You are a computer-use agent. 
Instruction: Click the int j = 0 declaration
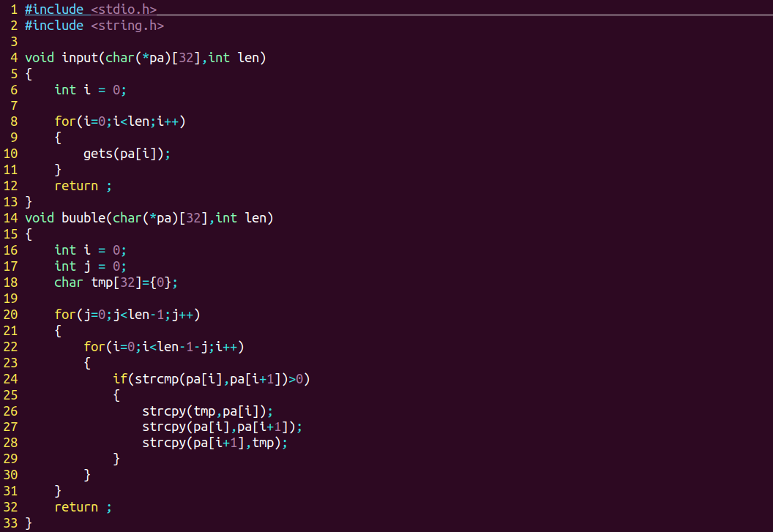tap(90, 266)
